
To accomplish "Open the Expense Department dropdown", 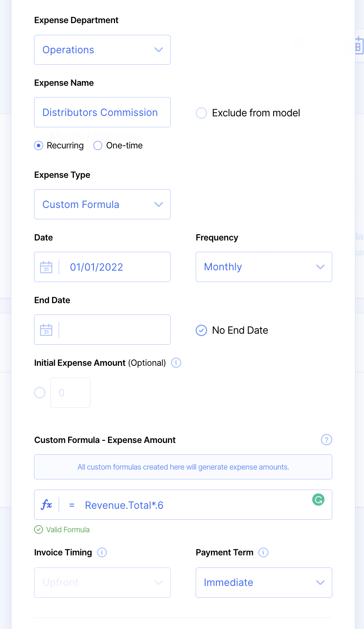I will [102, 50].
